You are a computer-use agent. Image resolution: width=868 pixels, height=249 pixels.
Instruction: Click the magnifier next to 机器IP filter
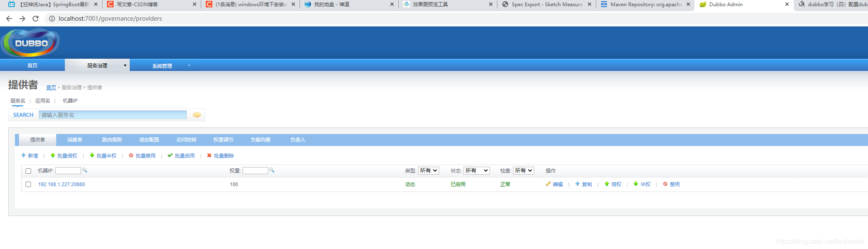(x=85, y=170)
